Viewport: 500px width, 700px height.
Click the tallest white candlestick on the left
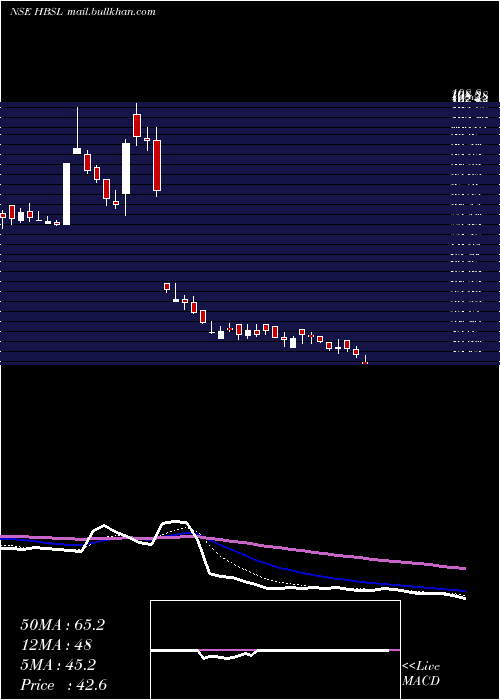coord(67,194)
